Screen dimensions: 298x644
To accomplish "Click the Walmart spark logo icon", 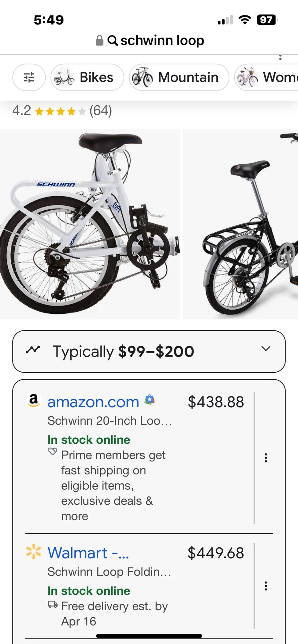I will 33,552.
